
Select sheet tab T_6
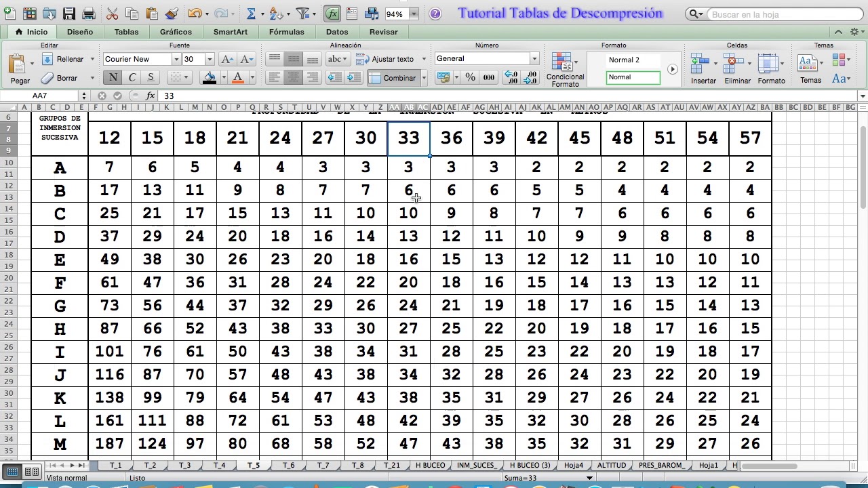point(288,466)
